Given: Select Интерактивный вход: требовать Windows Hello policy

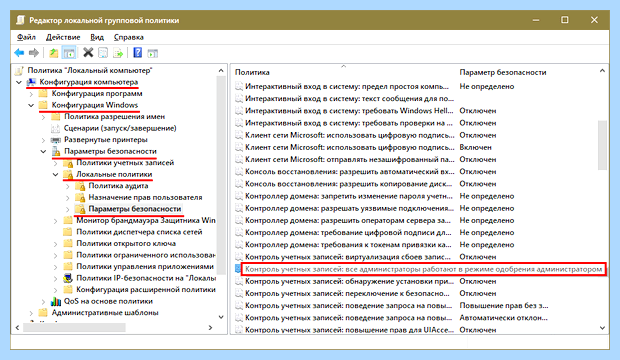Looking at the screenshot, I should tap(349, 111).
